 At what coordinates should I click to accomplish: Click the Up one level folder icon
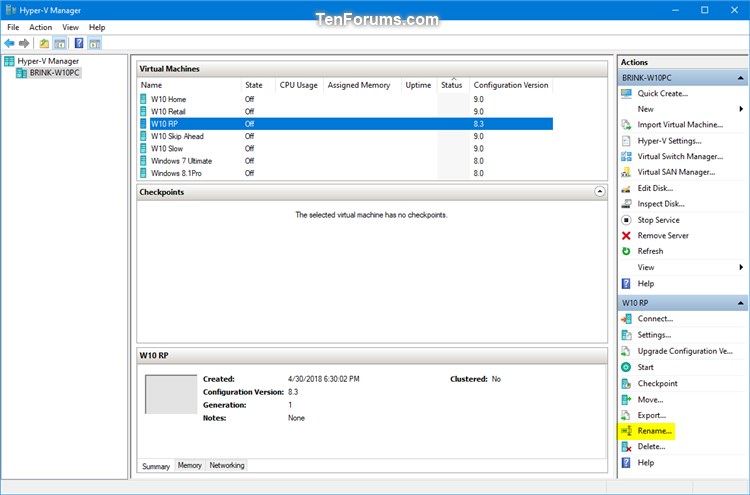click(44, 44)
